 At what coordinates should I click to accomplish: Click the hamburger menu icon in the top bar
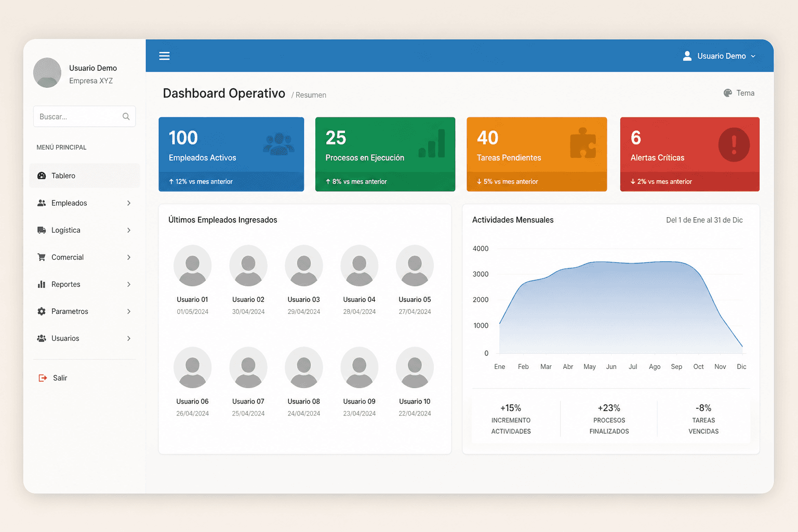pos(164,56)
